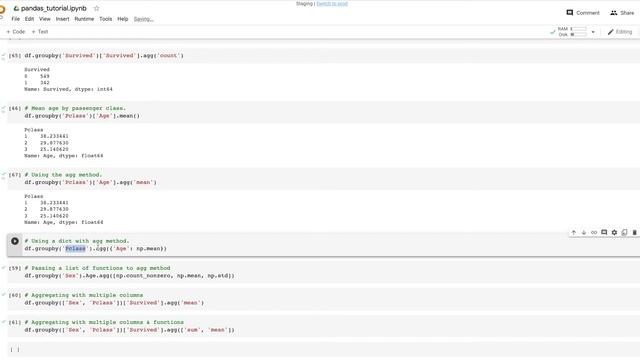
Task: Add a new Code cell
Action: click(x=16, y=31)
